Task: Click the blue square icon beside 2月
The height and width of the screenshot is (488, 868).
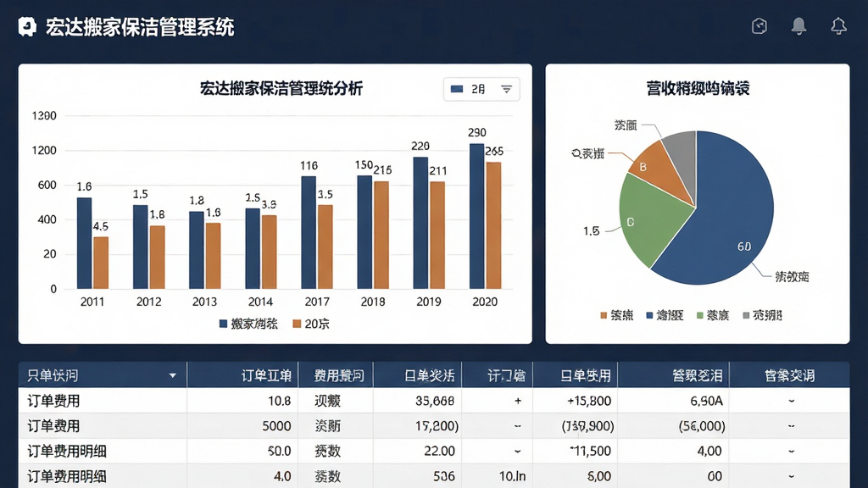Action: 457,89
